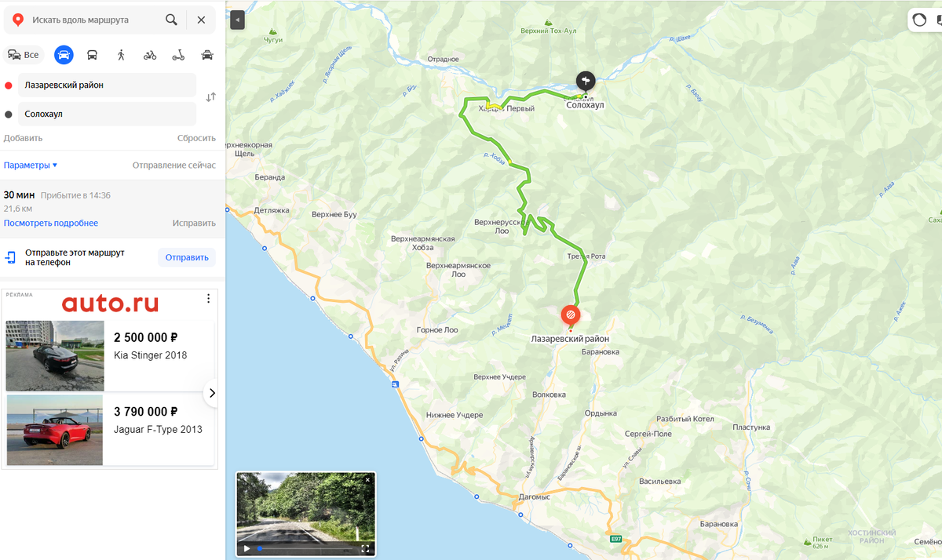Open the ad three-dot options menu

pyautogui.click(x=208, y=298)
